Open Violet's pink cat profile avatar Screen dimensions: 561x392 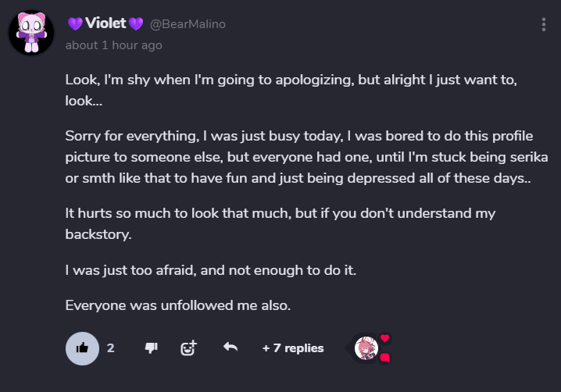point(31,33)
